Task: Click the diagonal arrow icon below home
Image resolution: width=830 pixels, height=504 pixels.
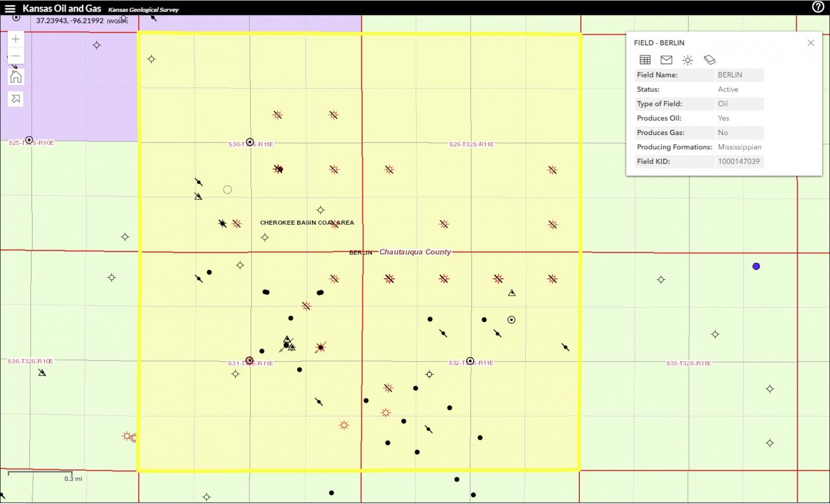Action: pyautogui.click(x=15, y=99)
